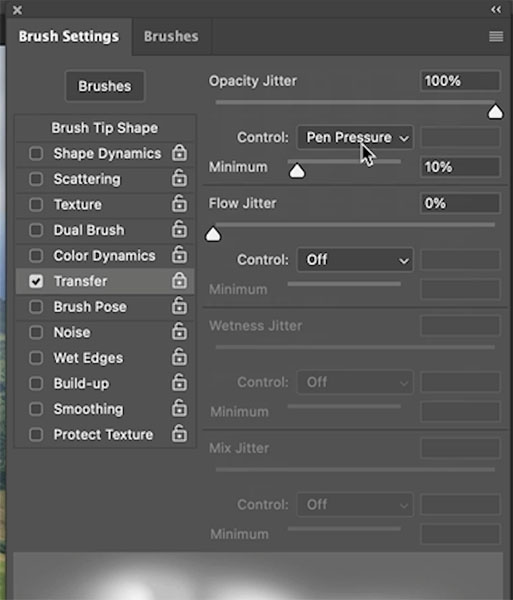Uncheck the Transfer checkbox
The width and height of the screenshot is (513, 600).
point(36,281)
